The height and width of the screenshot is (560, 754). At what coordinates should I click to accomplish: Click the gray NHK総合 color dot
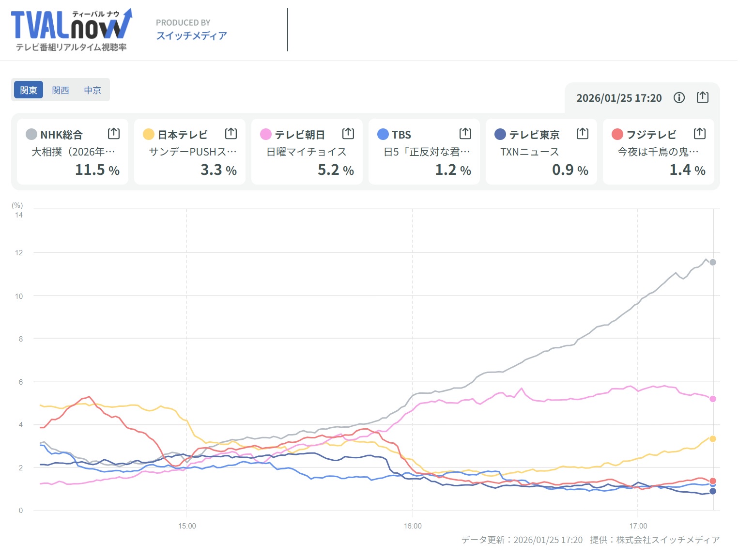coord(31,134)
